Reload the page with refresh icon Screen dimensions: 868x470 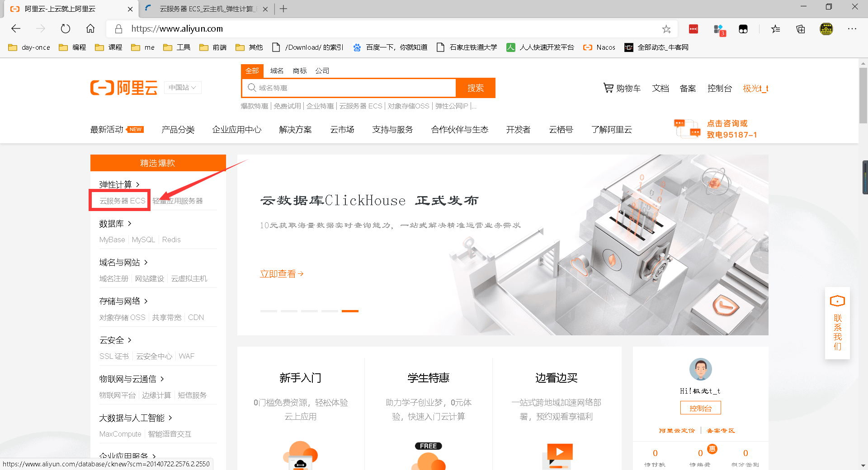click(66, 29)
